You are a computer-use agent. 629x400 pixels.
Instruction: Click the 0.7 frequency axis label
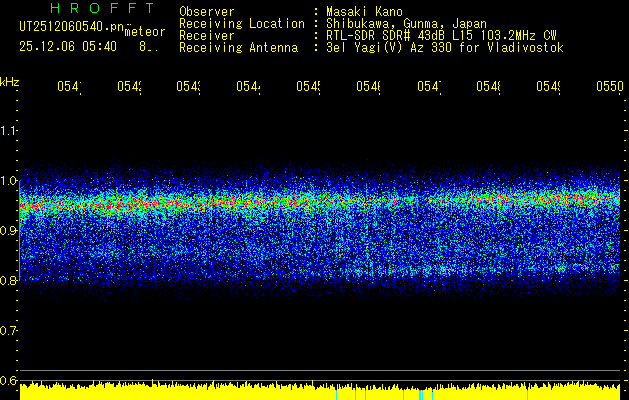click(8, 330)
